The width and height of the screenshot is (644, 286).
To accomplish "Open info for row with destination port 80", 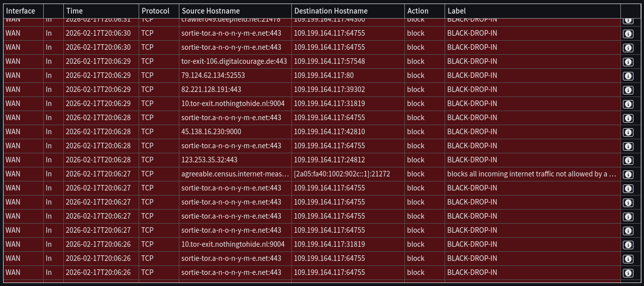I will [627, 76].
